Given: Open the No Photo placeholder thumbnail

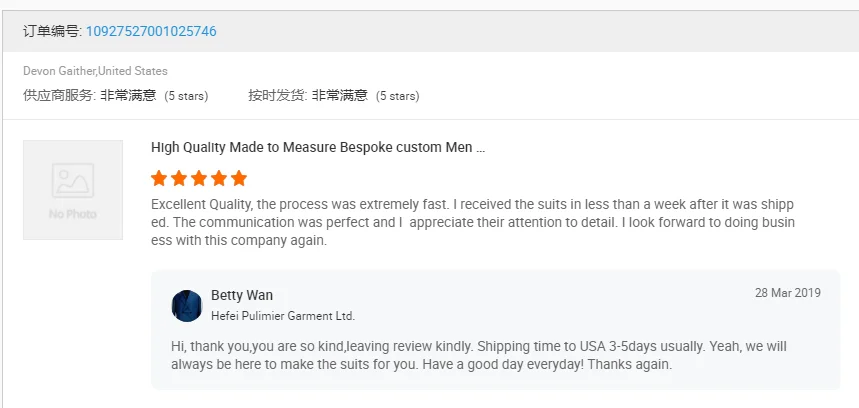Looking at the screenshot, I should (x=73, y=190).
